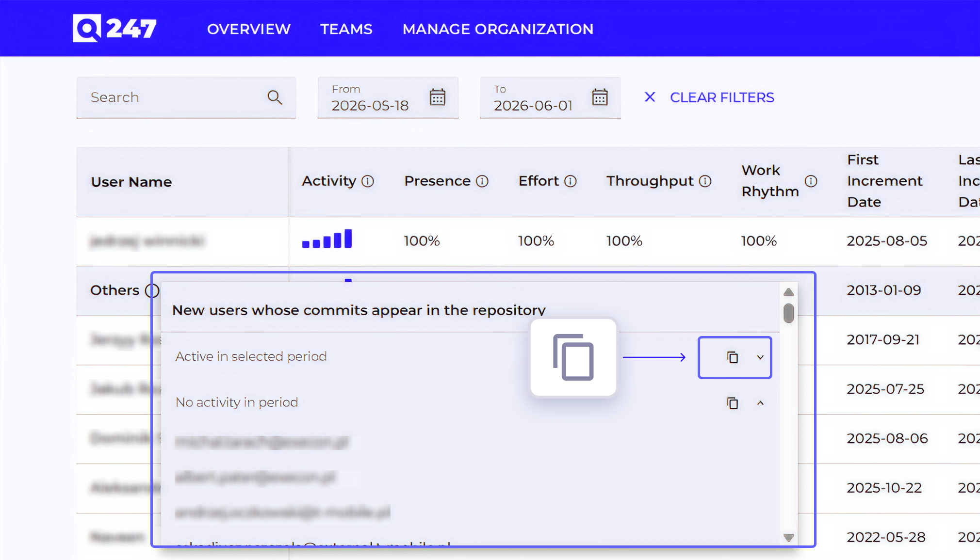Click the Work Rhythm column header
Image resolution: width=980 pixels, height=560 pixels.
pyautogui.click(x=770, y=181)
